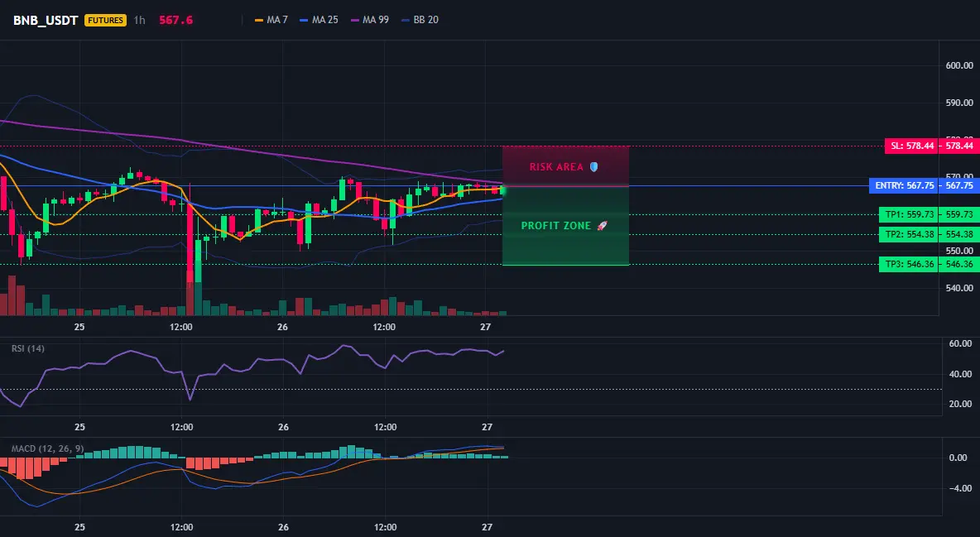Click the PROFIT ZONE label

556,226
